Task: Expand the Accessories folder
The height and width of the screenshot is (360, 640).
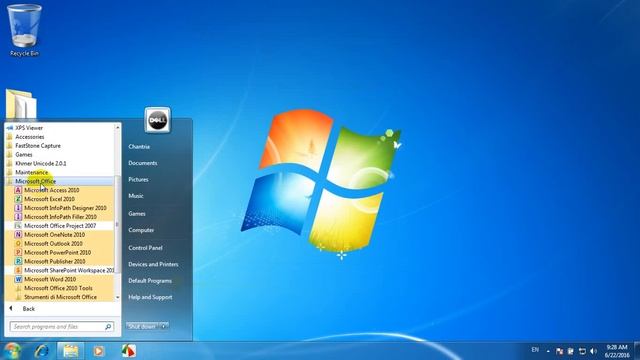Action: [x=60, y=137]
